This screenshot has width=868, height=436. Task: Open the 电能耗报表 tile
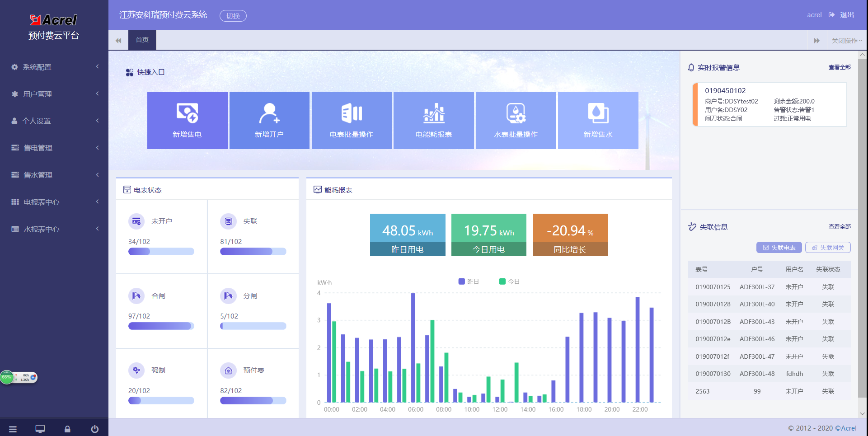pyautogui.click(x=434, y=120)
